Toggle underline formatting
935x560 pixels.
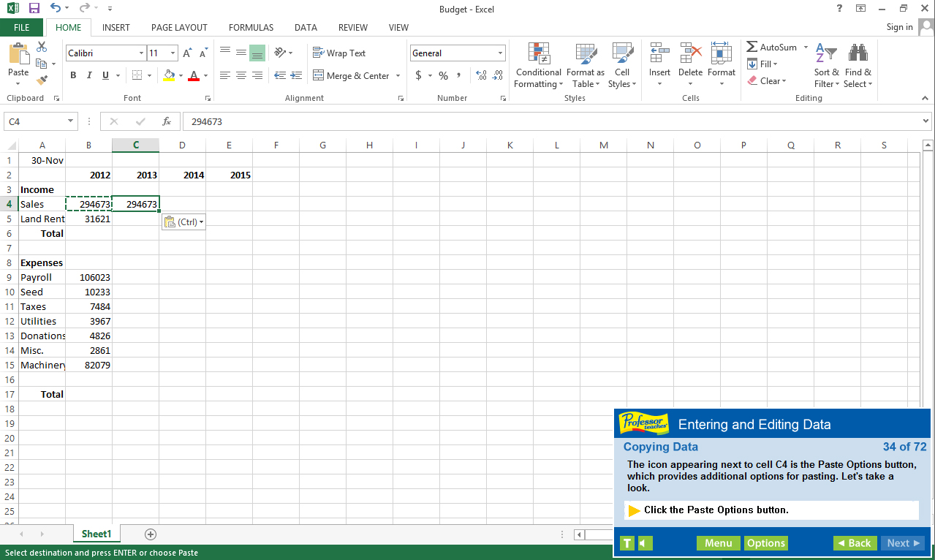point(105,75)
